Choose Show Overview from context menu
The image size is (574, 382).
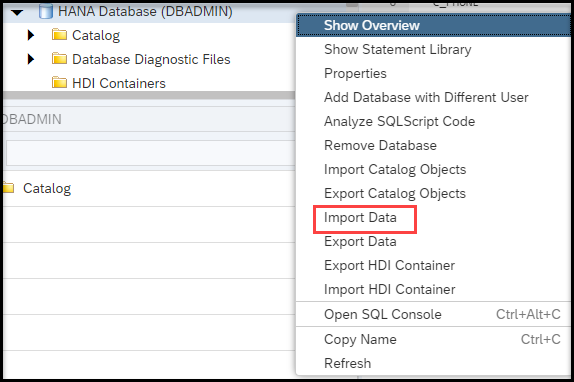pos(433,25)
